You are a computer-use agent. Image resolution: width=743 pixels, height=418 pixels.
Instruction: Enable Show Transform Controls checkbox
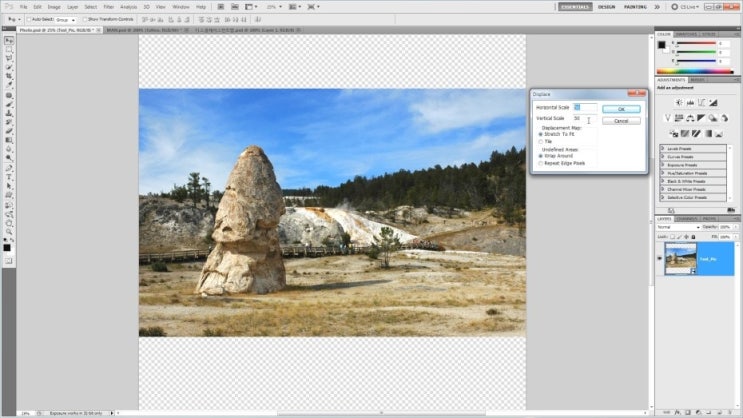point(85,19)
